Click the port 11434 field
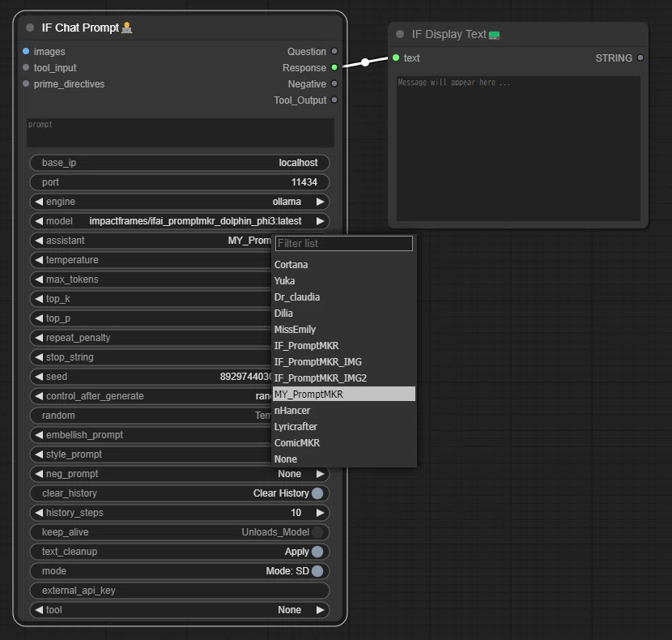The image size is (672, 640). coord(180,182)
